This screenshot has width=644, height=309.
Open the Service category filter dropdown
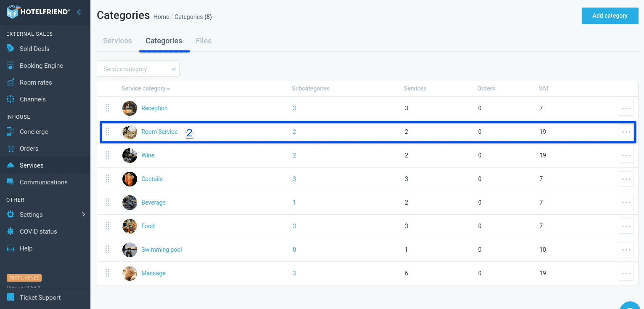point(138,68)
